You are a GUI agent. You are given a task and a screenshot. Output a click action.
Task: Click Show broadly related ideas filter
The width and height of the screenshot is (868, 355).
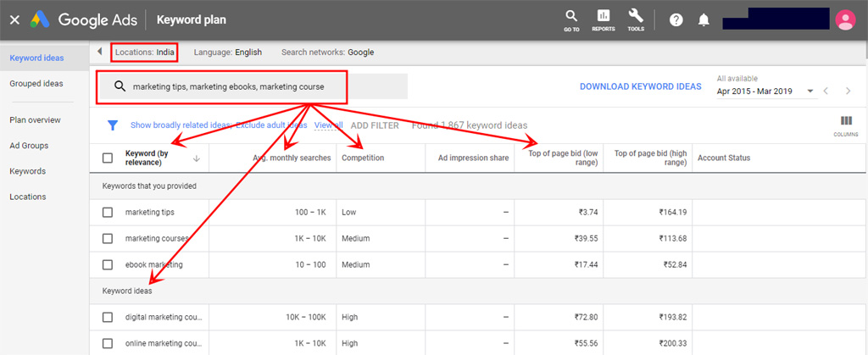181,125
